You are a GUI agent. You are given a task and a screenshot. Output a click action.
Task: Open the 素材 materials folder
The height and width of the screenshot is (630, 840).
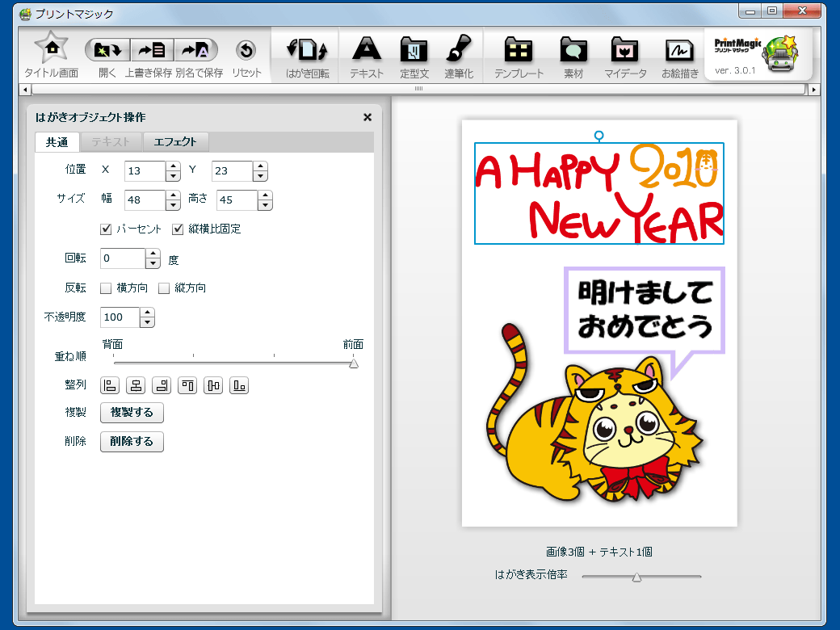point(573,50)
